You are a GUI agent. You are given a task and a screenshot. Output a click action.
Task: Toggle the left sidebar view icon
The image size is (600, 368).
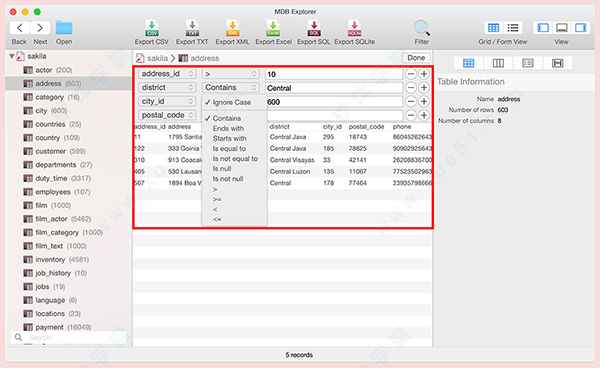pyautogui.click(x=543, y=28)
